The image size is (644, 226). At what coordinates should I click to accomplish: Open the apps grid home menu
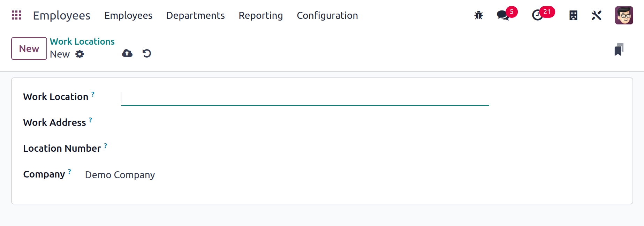pyautogui.click(x=16, y=15)
